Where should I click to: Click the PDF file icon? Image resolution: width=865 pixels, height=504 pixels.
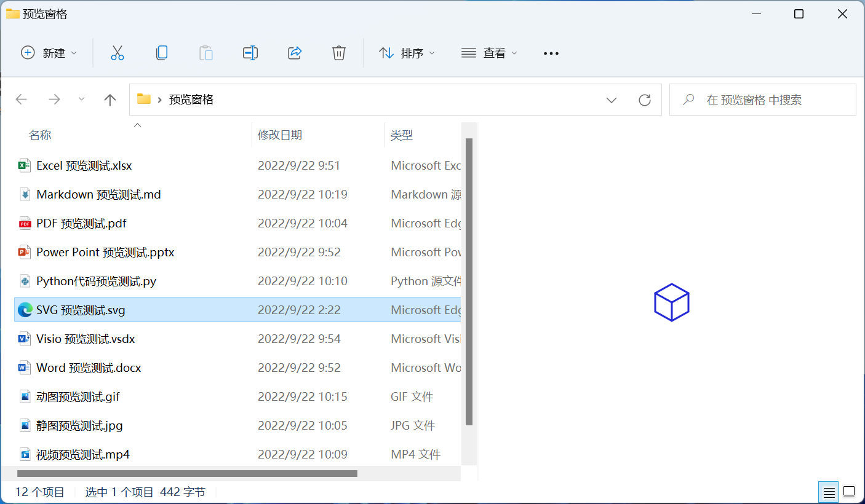(x=25, y=223)
